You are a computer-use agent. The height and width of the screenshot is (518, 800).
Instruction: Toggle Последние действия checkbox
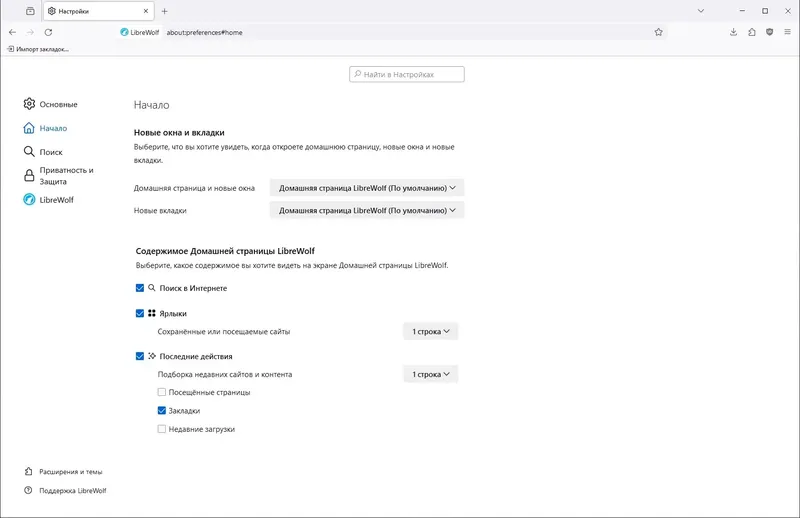point(140,356)
